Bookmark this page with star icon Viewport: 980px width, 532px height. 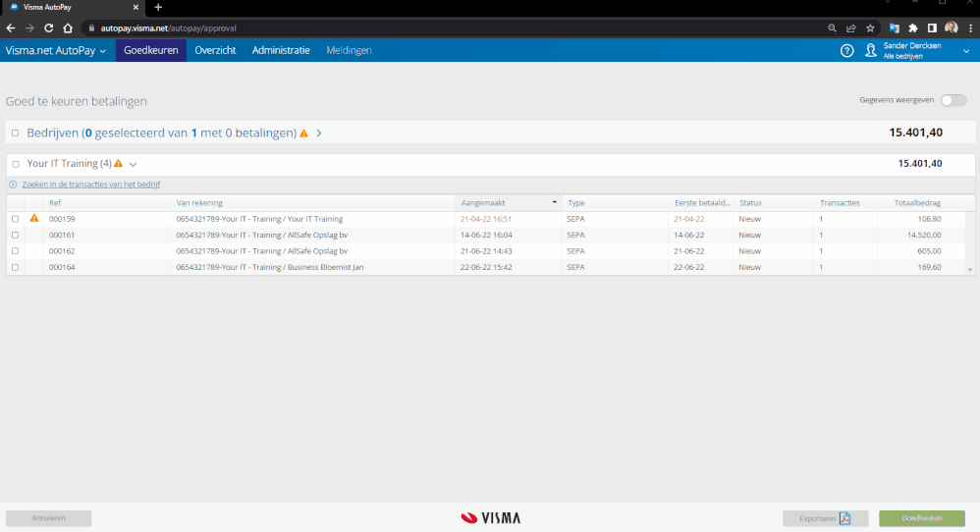[x=870, y=28]
